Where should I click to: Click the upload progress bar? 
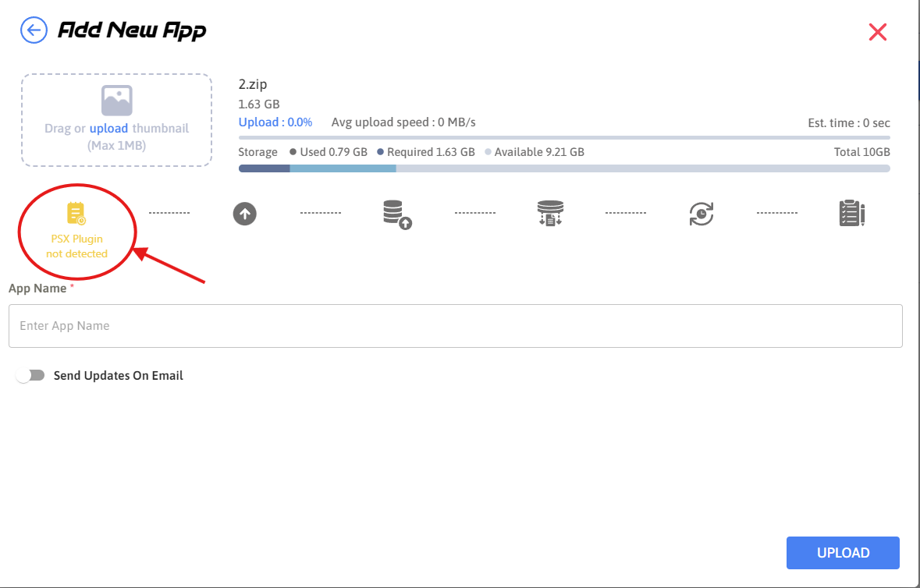tap(563, 137)
